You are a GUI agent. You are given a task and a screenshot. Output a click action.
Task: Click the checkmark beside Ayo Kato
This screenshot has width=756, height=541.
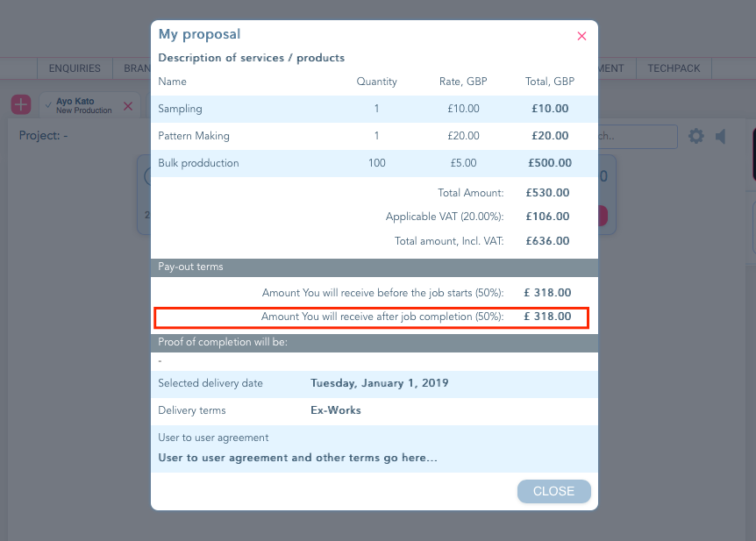(x=48, y=104)
